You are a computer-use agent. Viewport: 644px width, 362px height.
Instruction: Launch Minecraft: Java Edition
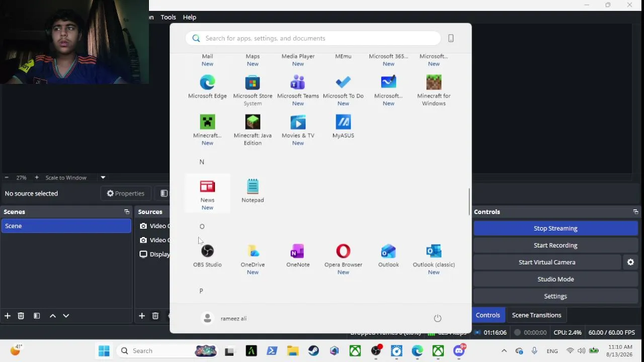253,130
